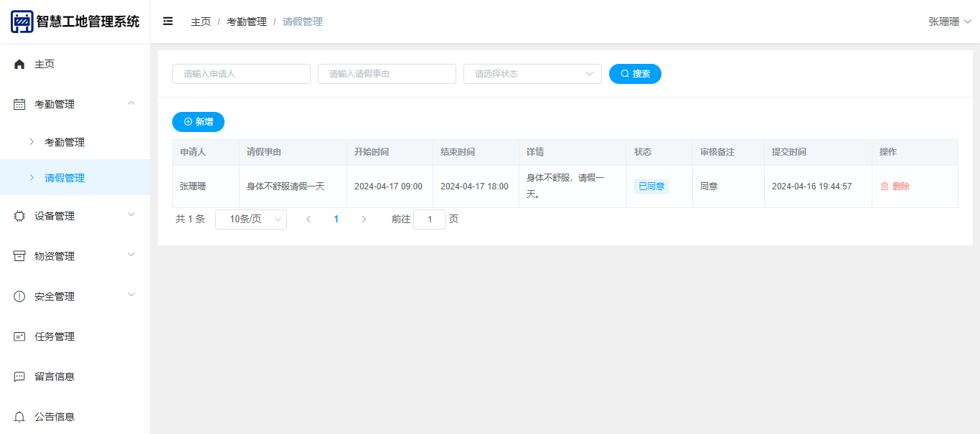
Task: Click the calendar icon for 考勤管理
Action: tap(19, 105)
